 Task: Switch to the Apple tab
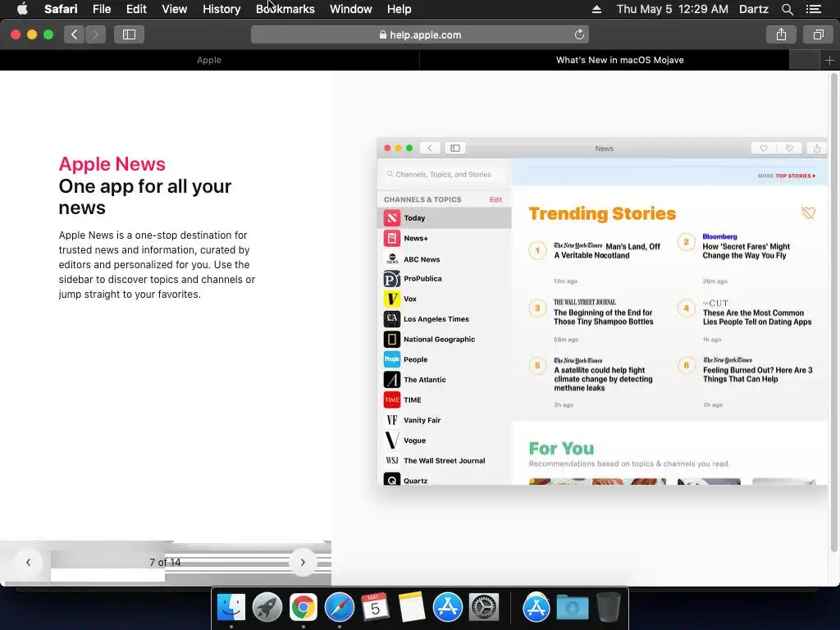point(209,61)
